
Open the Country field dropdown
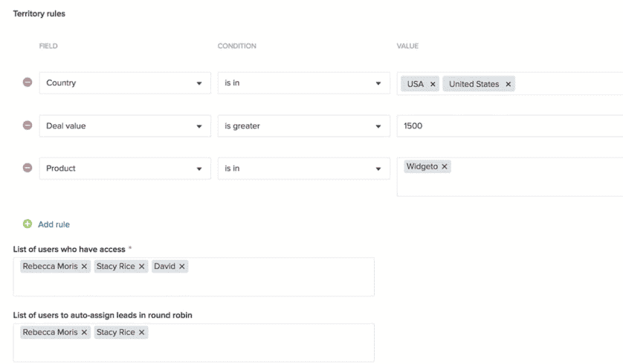coord(124,83)
